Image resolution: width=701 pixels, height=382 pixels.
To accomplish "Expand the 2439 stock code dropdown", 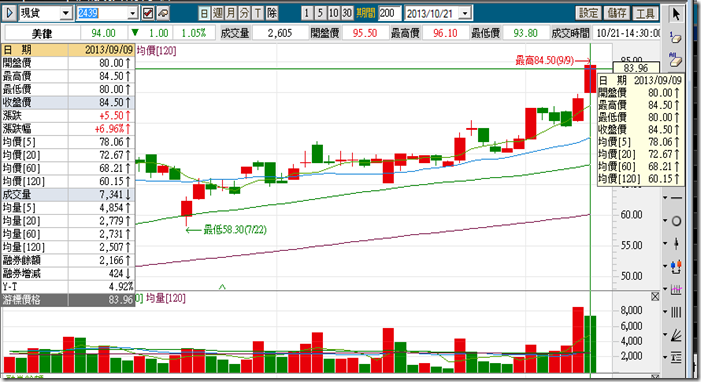I will (132, 13).
